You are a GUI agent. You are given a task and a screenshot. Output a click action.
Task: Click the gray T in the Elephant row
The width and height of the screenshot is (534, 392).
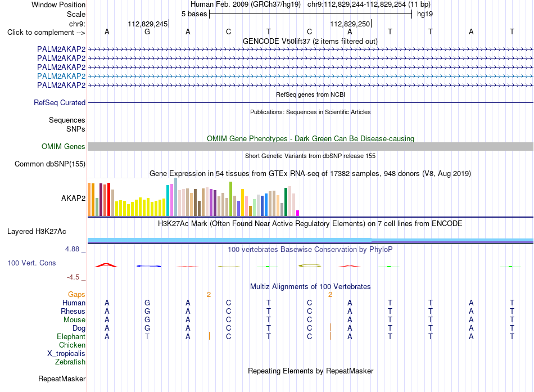147,336
